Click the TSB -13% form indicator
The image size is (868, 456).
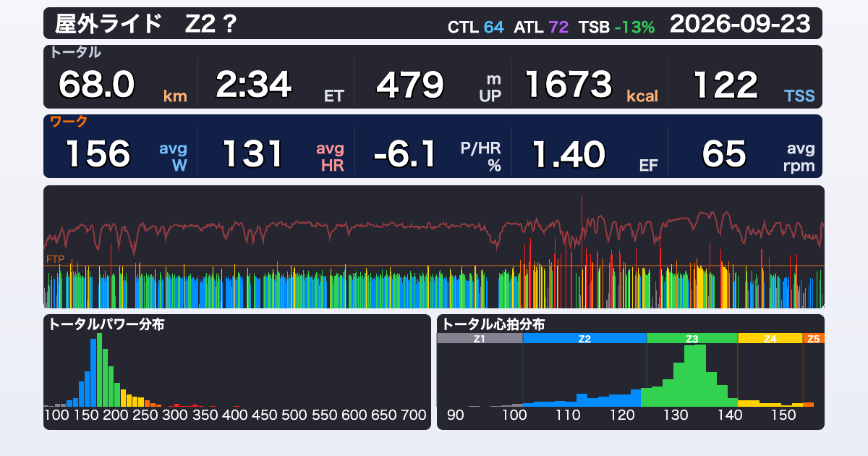click(617, 28)
